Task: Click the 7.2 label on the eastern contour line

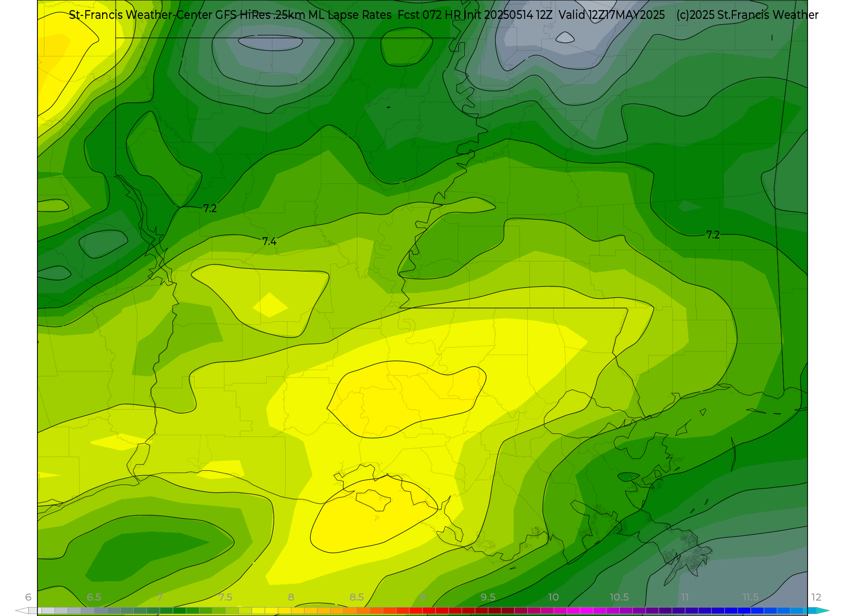Action: 713,235
